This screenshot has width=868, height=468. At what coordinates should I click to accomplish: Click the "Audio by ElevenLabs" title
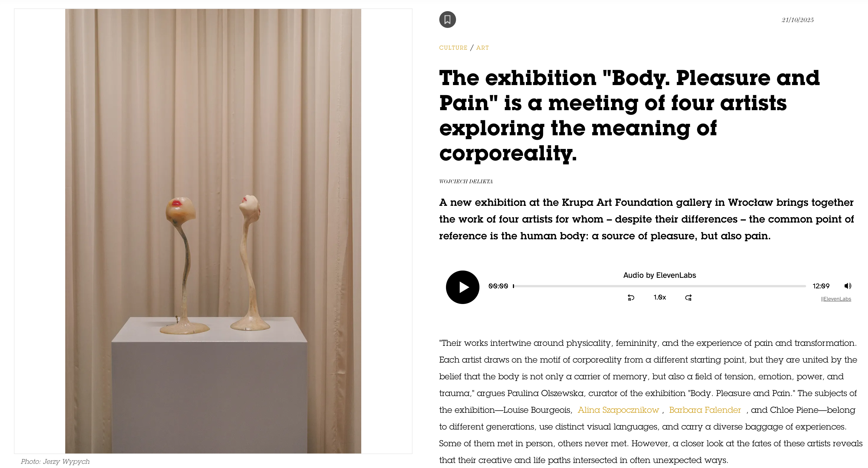[x=659, y=275]
